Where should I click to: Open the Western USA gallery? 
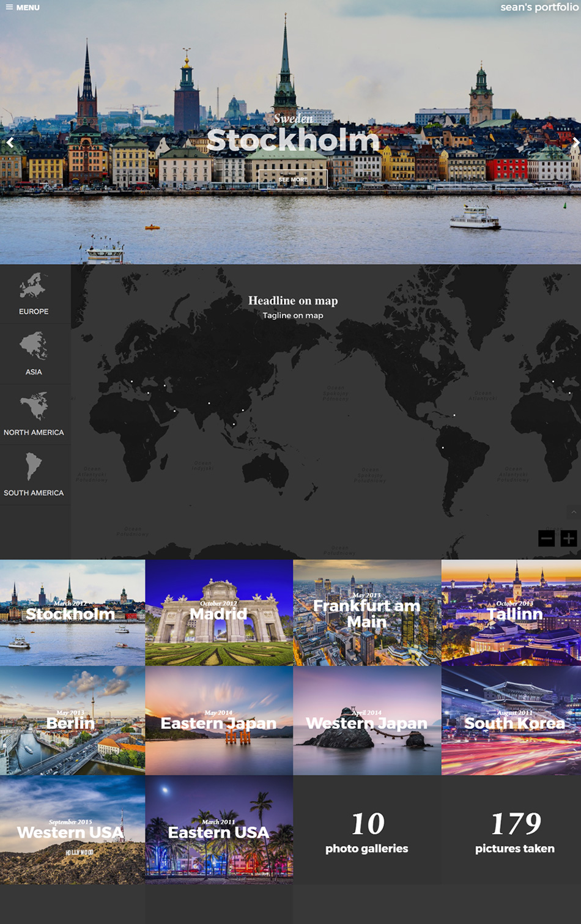point(72,830)
